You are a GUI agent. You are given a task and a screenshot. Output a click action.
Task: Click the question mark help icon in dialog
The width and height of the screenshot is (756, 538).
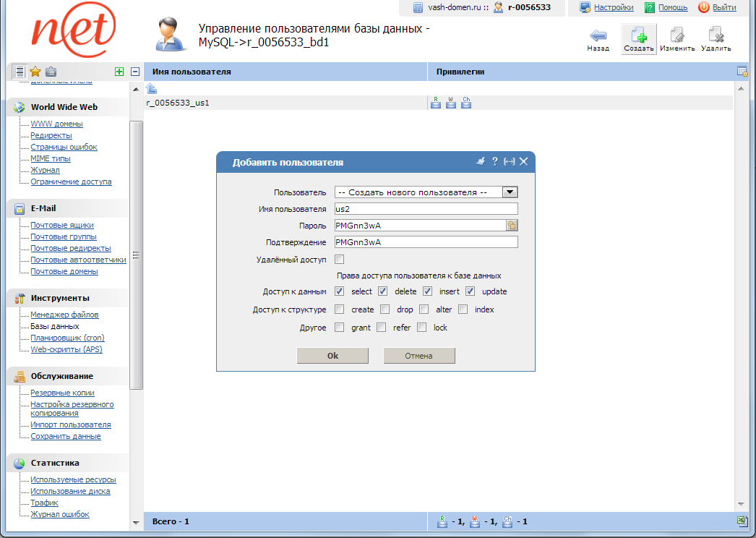(495, 162)
